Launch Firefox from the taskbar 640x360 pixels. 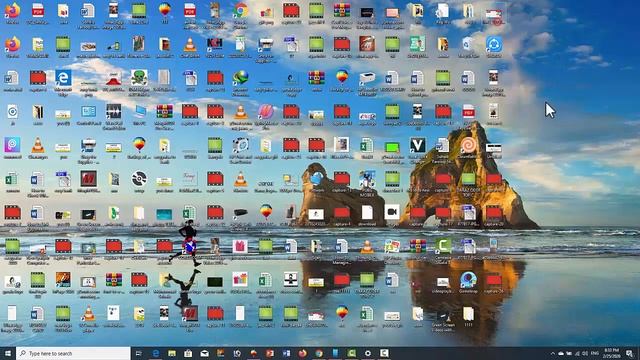(302, 353)
